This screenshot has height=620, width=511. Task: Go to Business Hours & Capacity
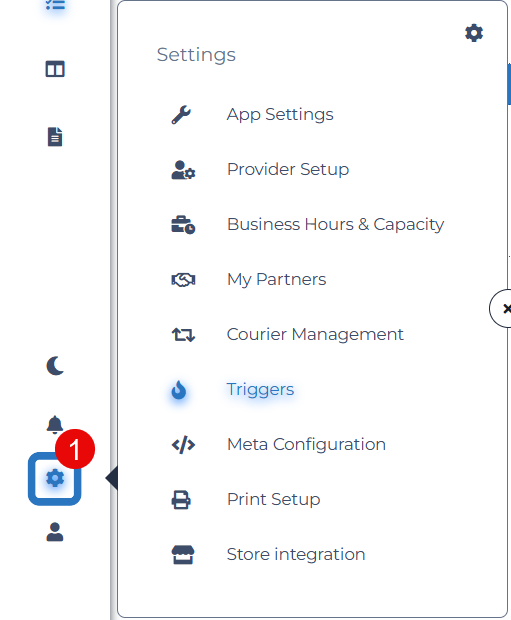(335, 225)
